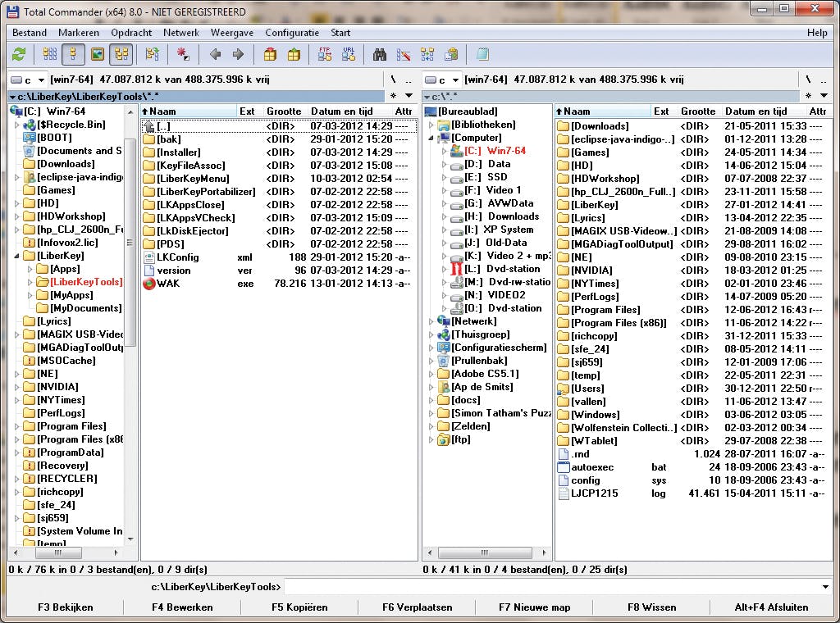Click the swap panels toolbar icon
Viewport: 840px width, 623px height.
click(153, 54)
